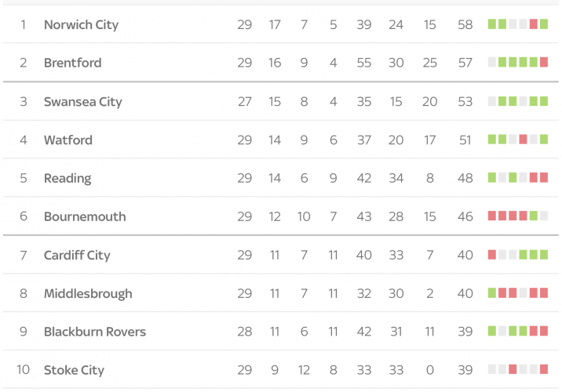Click the Stoke City team name
This screenshot has height=392, width=562.
coord(74,371)
